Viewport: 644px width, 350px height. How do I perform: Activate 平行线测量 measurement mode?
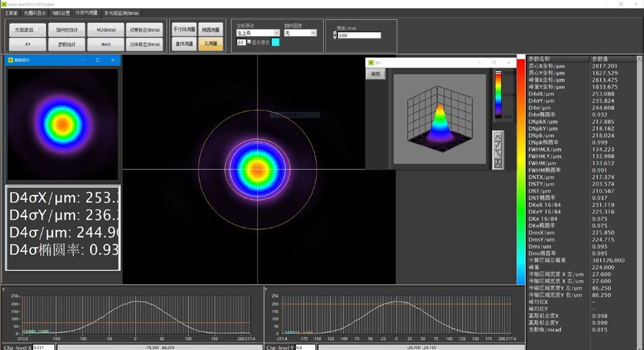[x=184, y=29]
